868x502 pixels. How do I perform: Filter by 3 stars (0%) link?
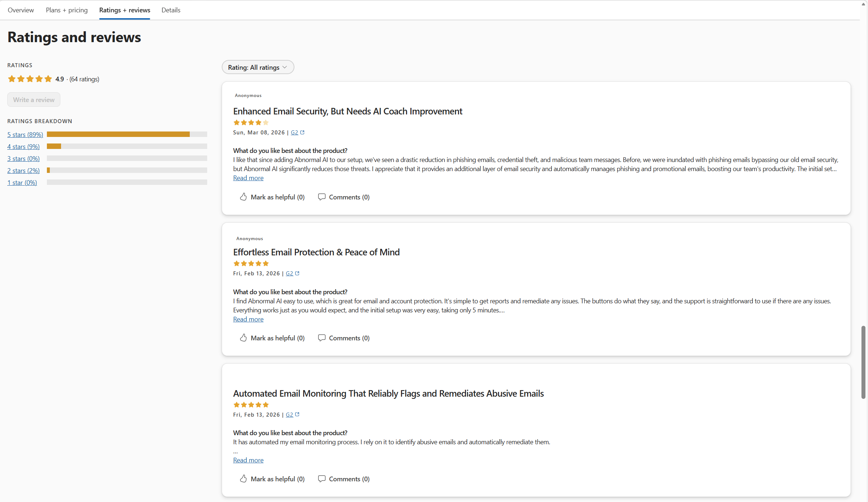click(23, 158)
